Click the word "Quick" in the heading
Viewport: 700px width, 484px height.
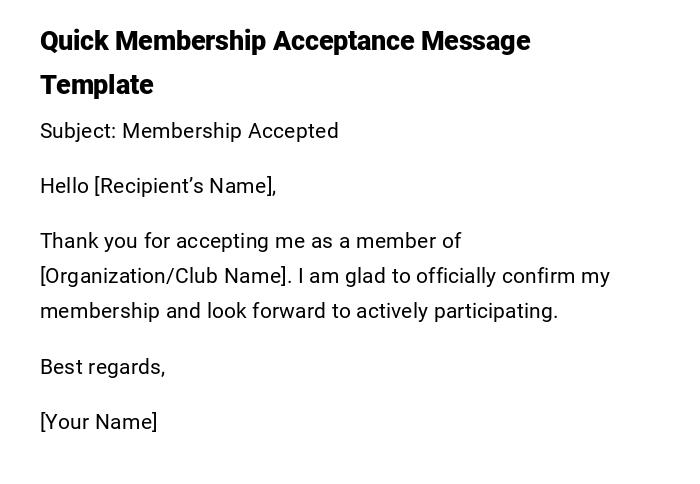(74, 42)
